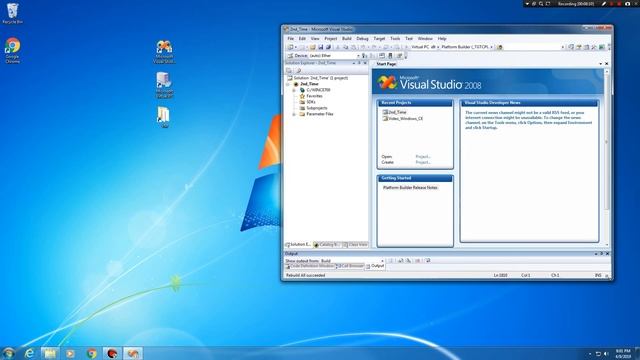
Task: Open Internet Explorer from the taskbar
Action: (x=29, y=353)
